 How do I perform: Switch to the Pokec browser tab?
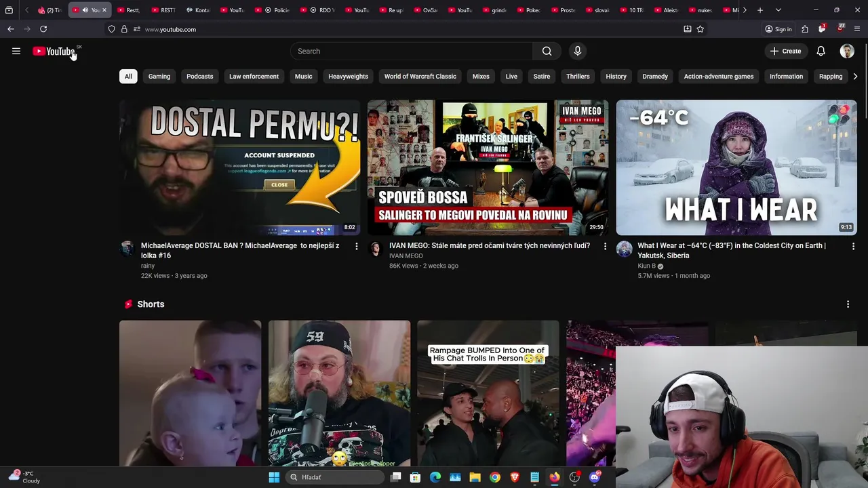click(528, 10)
